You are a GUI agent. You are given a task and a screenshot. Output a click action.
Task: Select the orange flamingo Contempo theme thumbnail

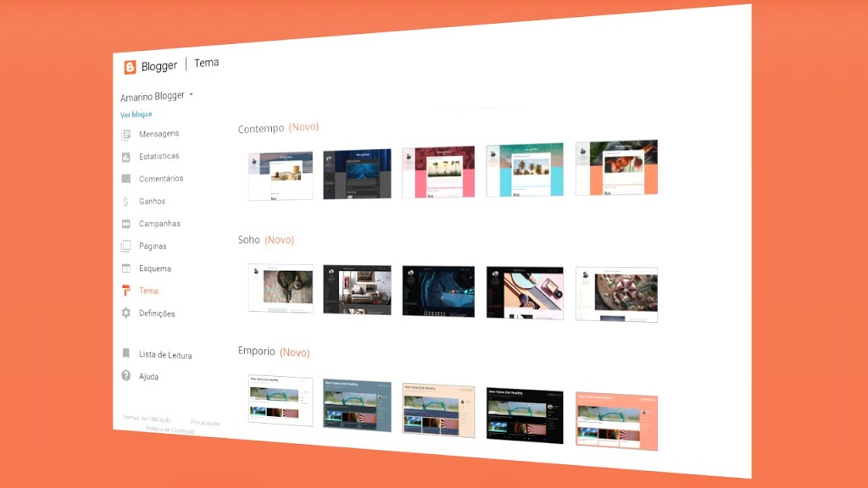coord(617,168)
